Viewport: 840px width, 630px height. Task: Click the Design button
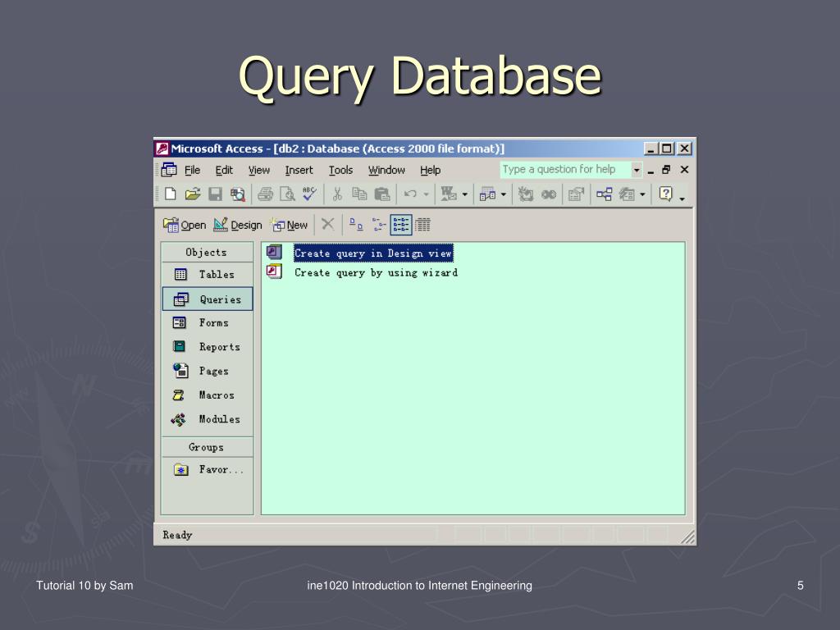click(x=238, y=225)
